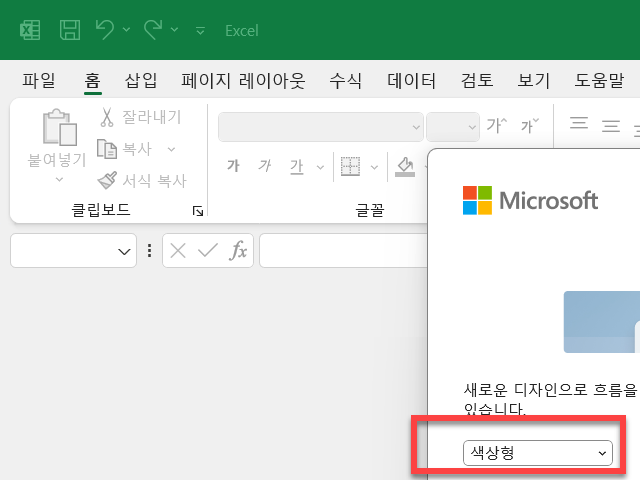Image resolution: width=640 pixels, height=480 pixels.
Task: Expand the borders dropdown arrow
Action: point(374,167)
